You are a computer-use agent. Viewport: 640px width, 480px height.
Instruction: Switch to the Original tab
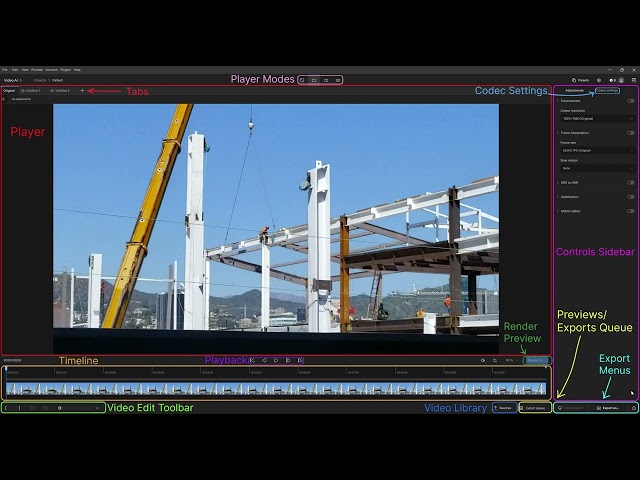pyautogui.click(x=9, y=91)
